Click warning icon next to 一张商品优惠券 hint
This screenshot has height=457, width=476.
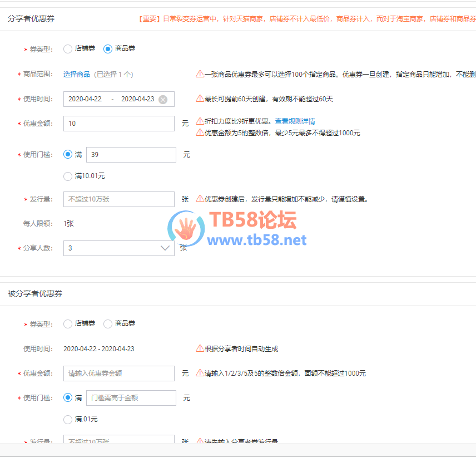200,74
